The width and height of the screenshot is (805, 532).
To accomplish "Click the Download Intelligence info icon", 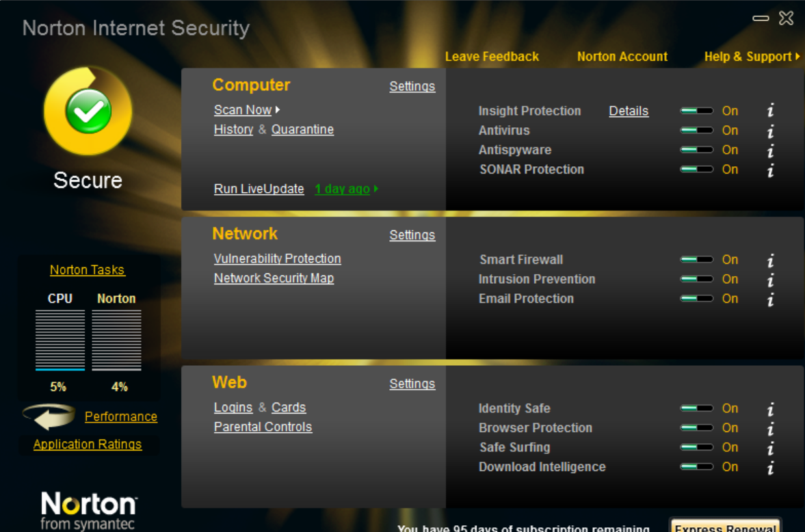I will coord(771,468).
